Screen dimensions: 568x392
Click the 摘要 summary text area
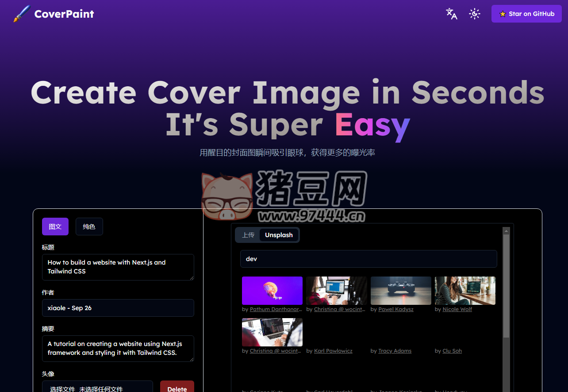118,348
